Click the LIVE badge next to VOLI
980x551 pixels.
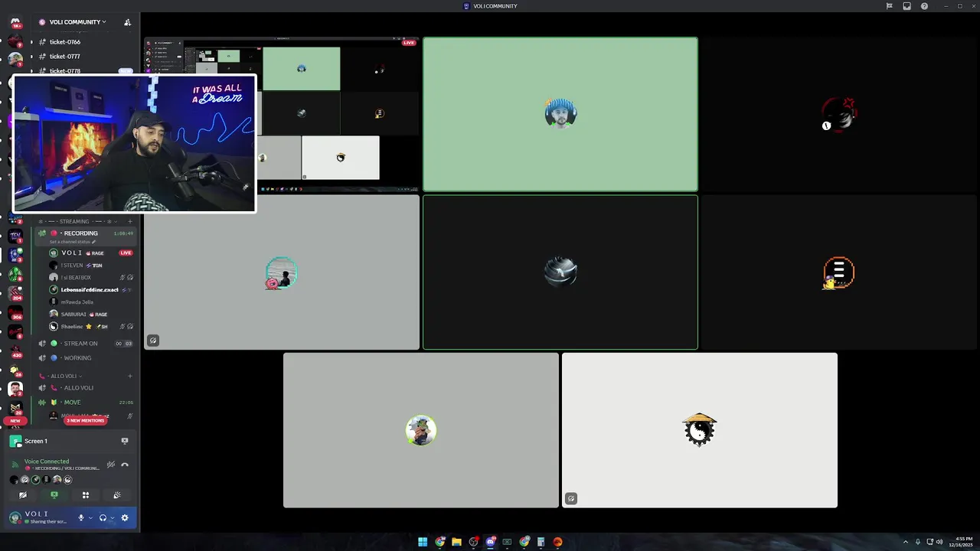tap(126, 253)
